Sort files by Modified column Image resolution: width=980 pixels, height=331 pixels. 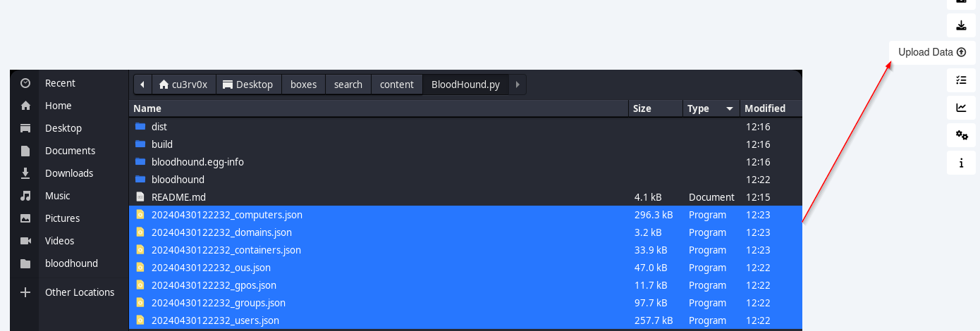771,108
